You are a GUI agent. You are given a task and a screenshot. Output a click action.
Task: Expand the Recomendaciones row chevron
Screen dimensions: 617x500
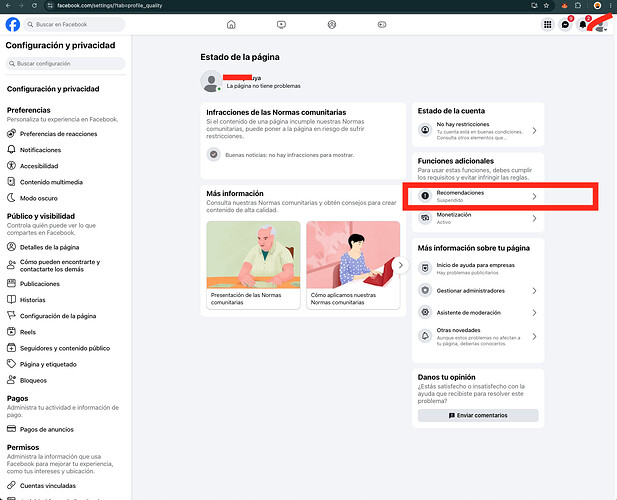pos(534,196)
